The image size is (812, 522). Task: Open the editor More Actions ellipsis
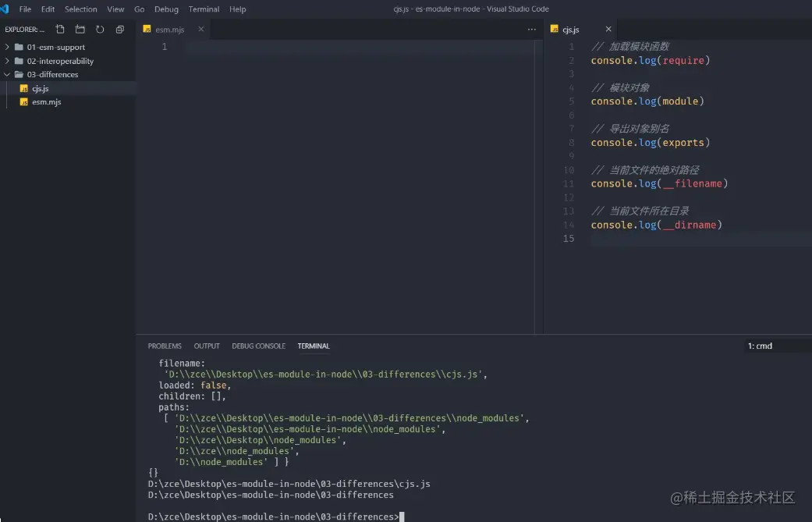point(531,30)
